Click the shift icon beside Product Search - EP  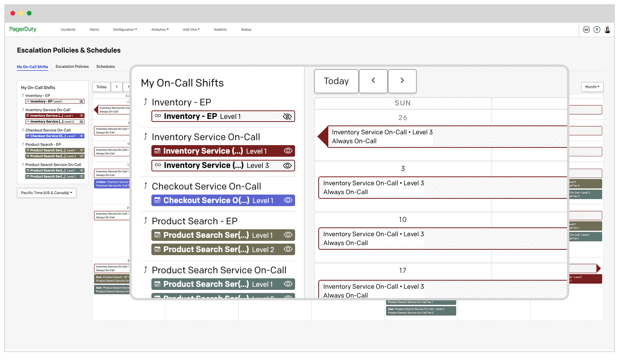click(146, 221)
